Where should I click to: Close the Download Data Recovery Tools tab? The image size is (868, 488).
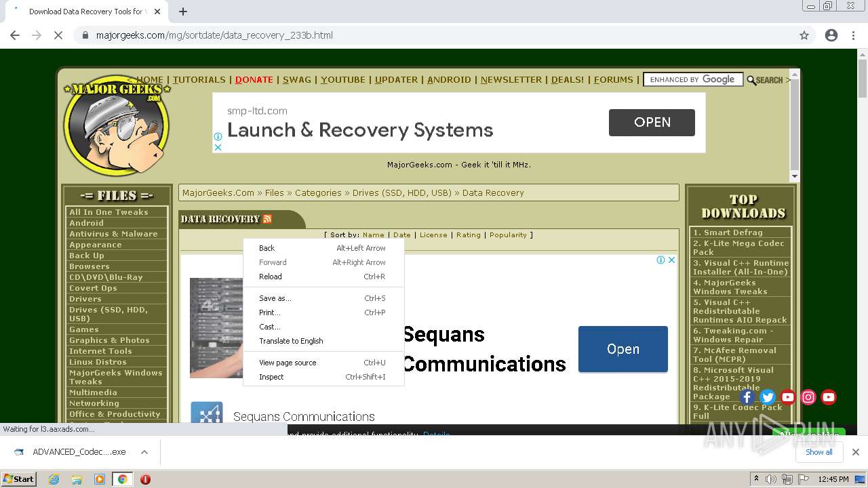coord(157,12)
